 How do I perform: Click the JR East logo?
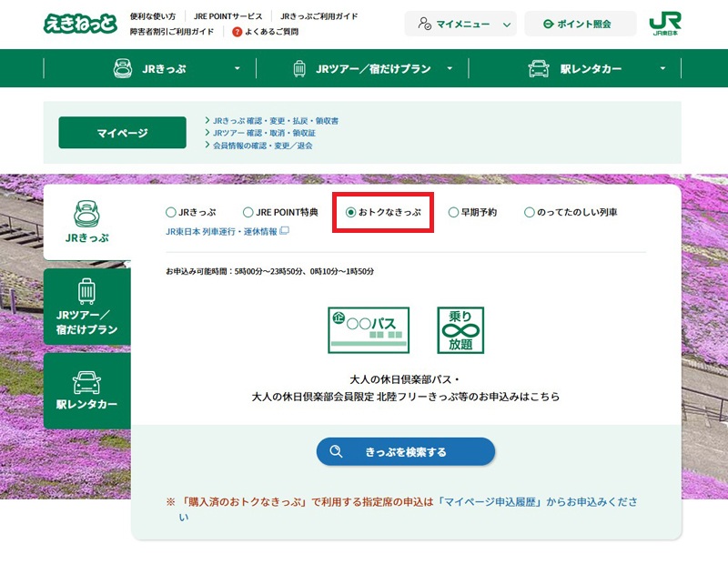tap(665, 24)
